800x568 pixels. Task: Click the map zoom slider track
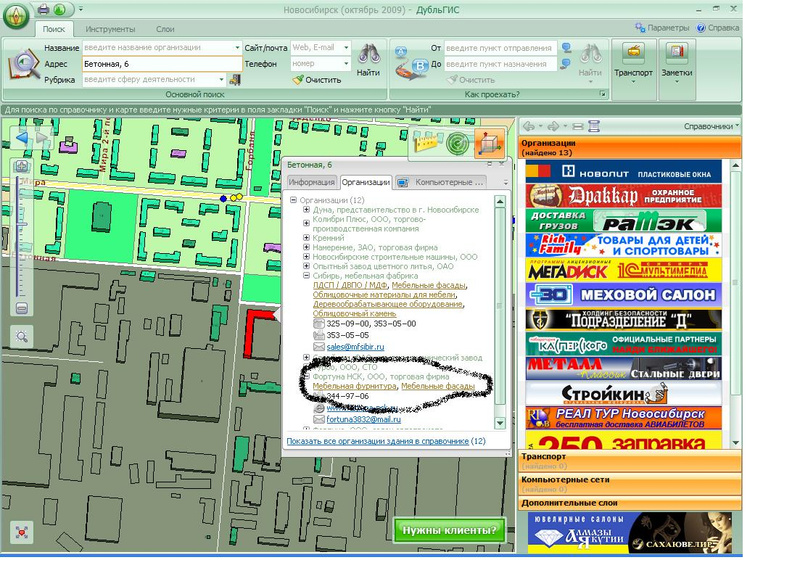click(x=18, y=237)
